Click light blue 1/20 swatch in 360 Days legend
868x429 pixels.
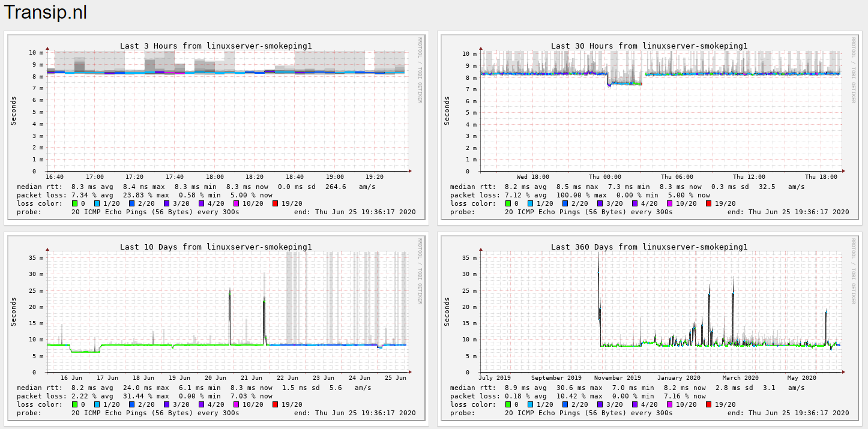tap(532, 404)
